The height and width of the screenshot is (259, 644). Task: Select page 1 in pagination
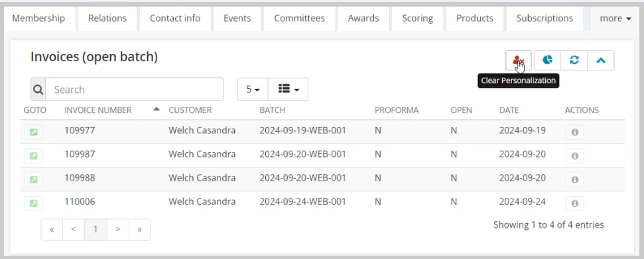point(96,229)
